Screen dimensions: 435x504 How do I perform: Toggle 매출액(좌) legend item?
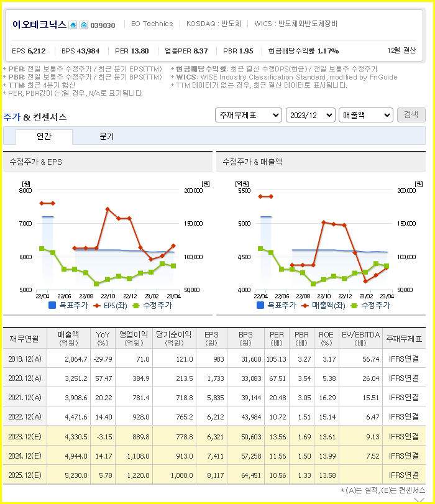tap(323, 305)
